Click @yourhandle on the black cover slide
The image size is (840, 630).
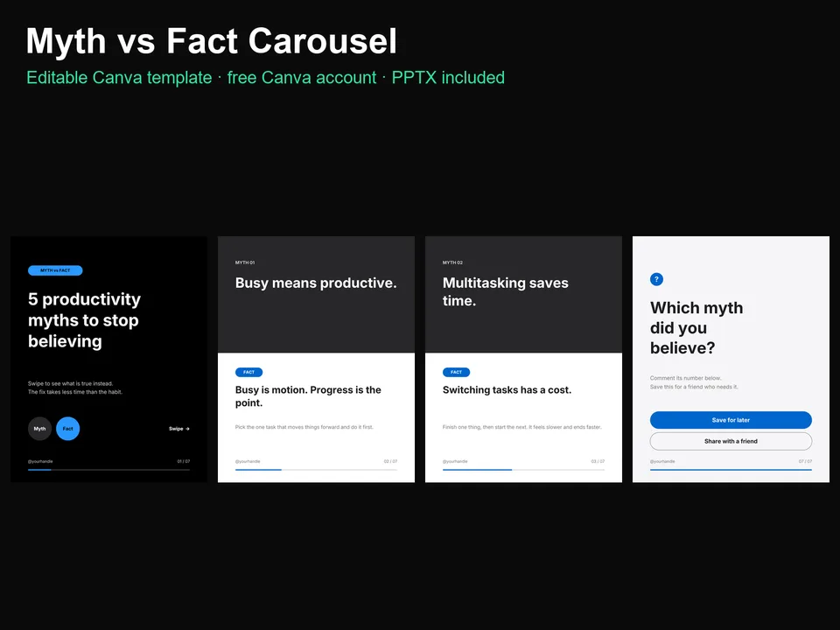[40, 461]
